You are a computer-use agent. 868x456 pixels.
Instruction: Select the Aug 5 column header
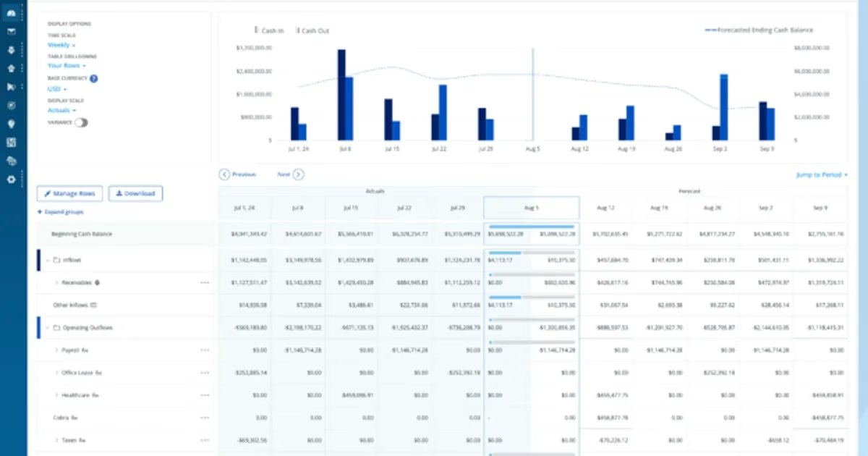(531, 207)
